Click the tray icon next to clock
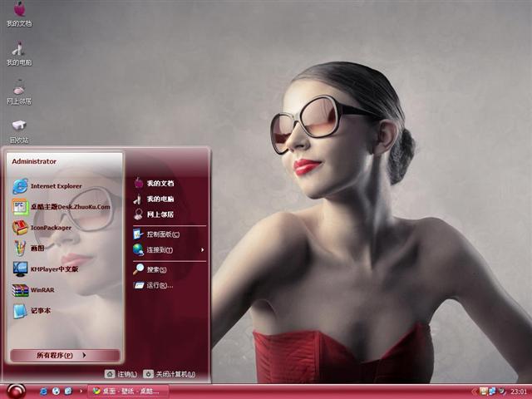Screen dimensions: 532x399 click(501, 392)
